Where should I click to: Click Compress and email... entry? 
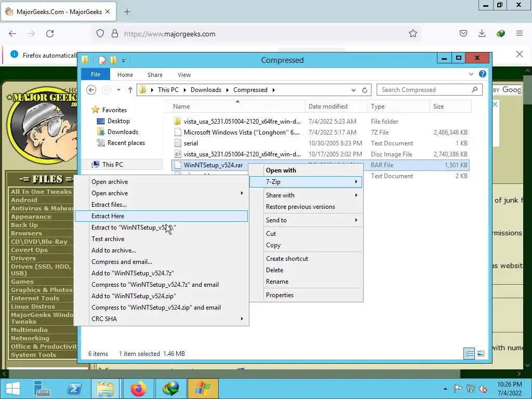tap(161, 262)
